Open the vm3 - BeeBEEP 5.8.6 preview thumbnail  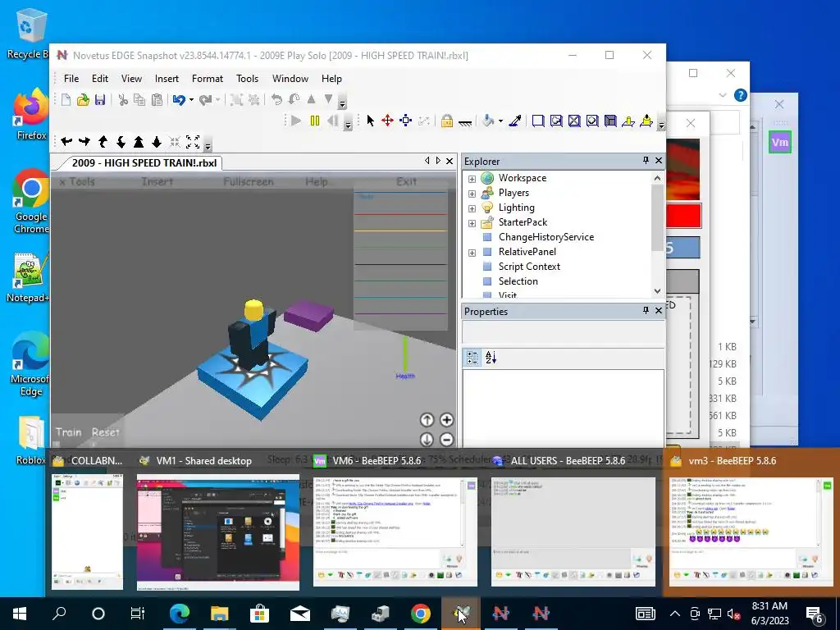click(x=752, y=532)
